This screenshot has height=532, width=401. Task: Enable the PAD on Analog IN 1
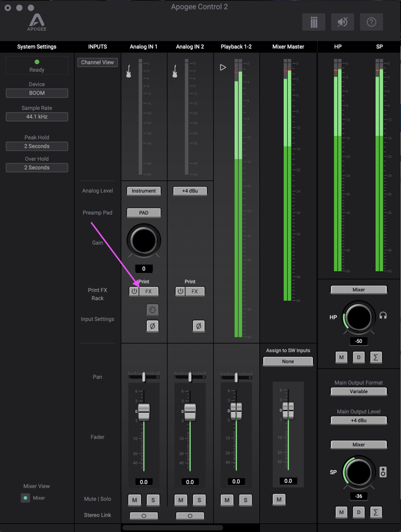[144, 213]
